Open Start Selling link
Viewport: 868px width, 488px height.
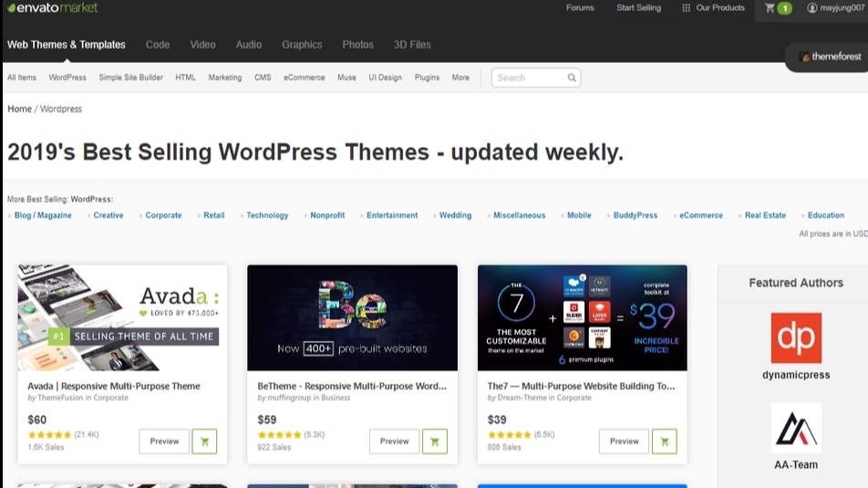[639, 8]
